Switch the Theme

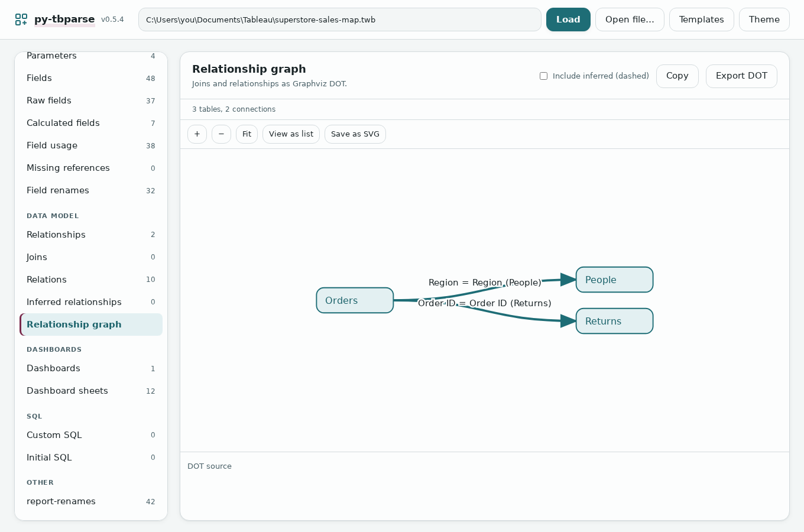pos(764,20)
